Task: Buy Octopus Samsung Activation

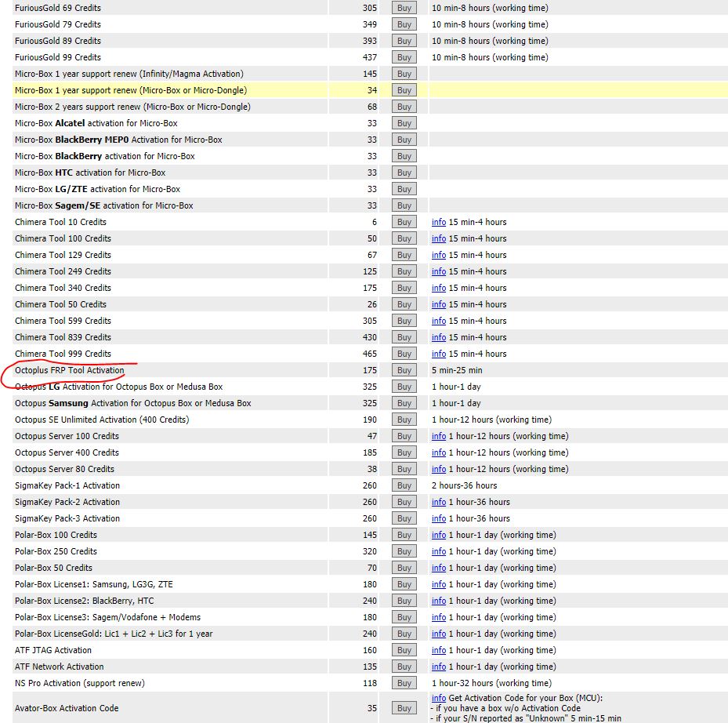Action: (404, 403)
